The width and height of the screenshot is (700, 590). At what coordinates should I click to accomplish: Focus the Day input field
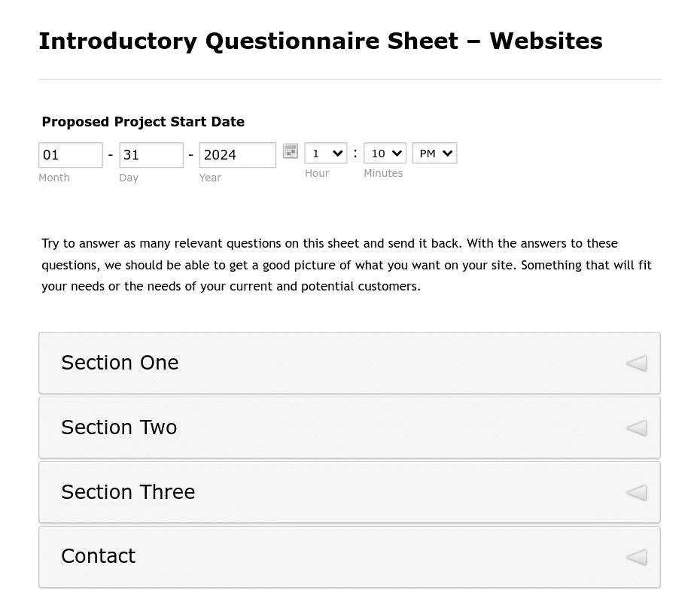click(151, 155)
